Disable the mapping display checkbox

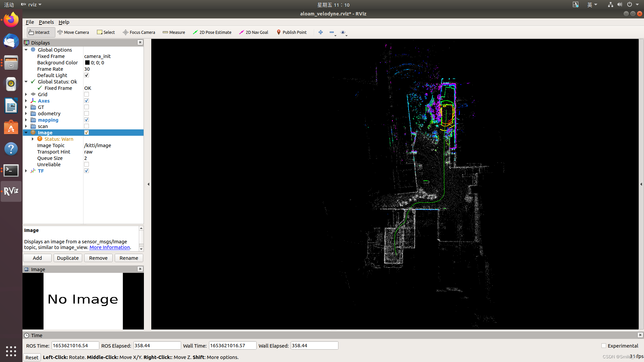tap(87, 120)
